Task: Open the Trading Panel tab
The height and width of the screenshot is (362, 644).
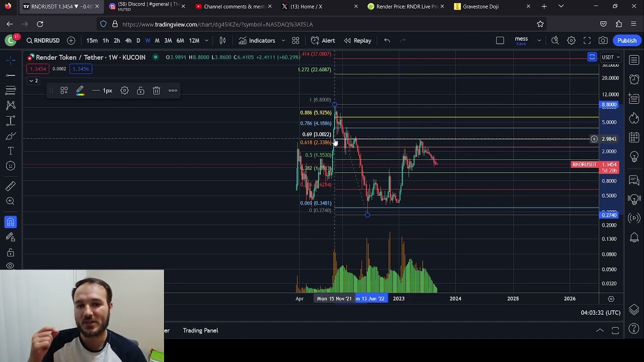Action: pyautogui.click(x=200, y=330)
